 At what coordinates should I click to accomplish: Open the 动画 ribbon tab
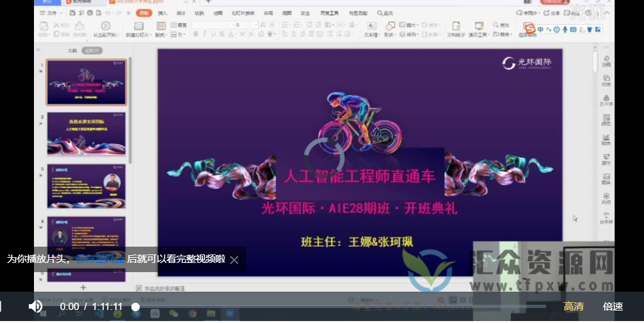[217, 13]
